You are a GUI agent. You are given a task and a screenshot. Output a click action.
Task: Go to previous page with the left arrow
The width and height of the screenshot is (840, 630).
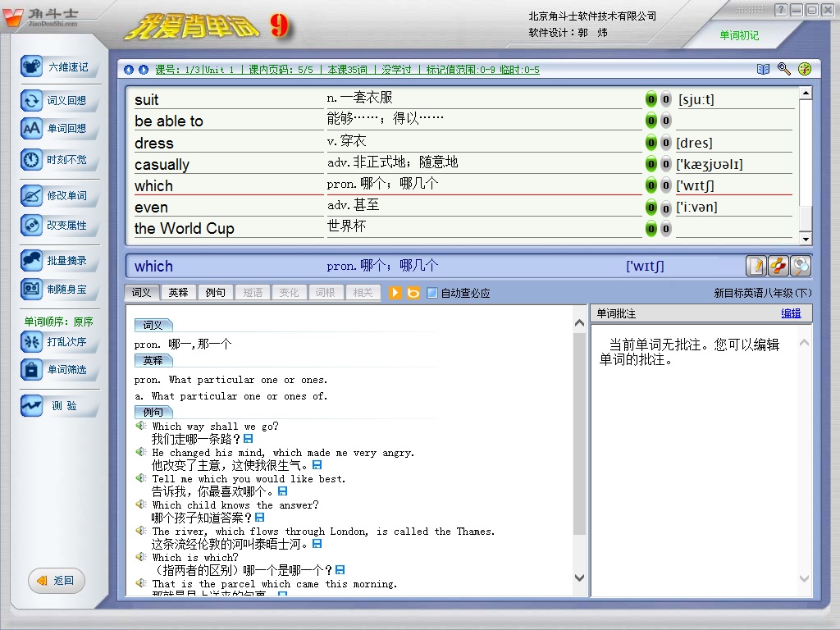tap(129, 70)
